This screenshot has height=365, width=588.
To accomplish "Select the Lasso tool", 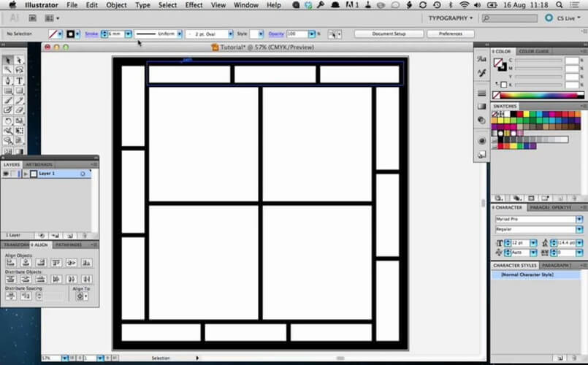I will click(x=19, y=70).
